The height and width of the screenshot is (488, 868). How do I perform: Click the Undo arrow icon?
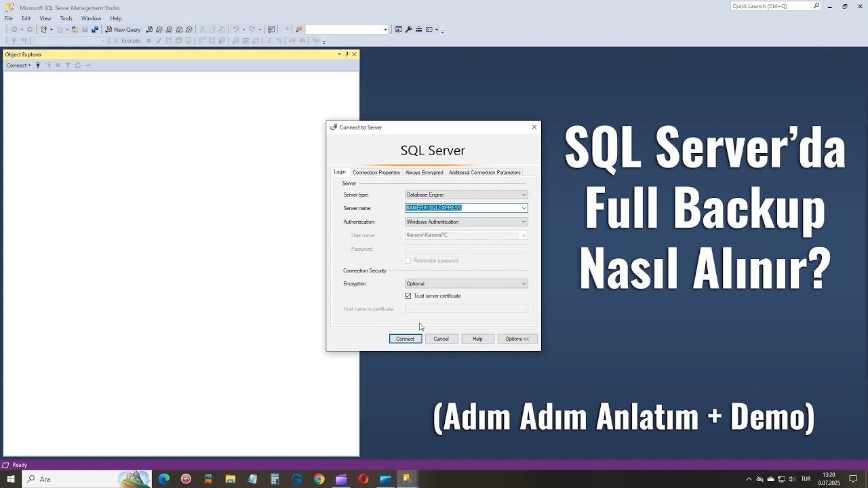tap(235, 30)
